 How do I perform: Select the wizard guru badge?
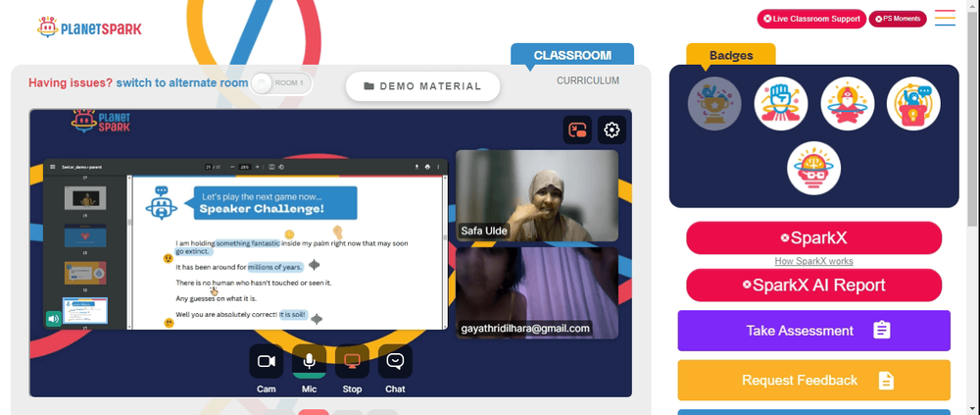point(847,103)
